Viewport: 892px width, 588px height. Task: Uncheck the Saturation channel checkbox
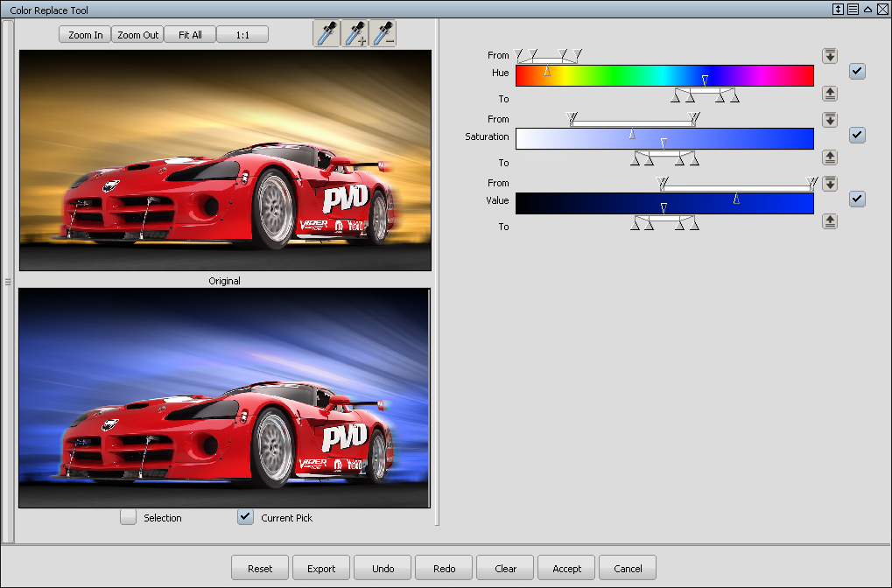(857, 136)
